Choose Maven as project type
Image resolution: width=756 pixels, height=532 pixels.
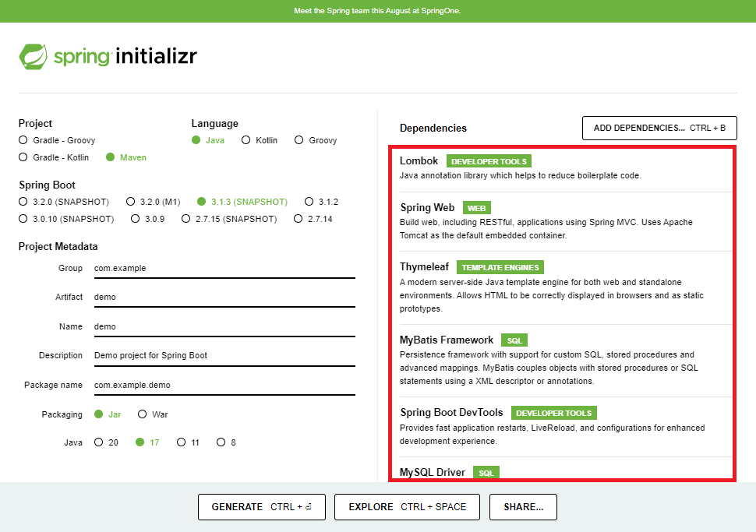pos(125,157)
